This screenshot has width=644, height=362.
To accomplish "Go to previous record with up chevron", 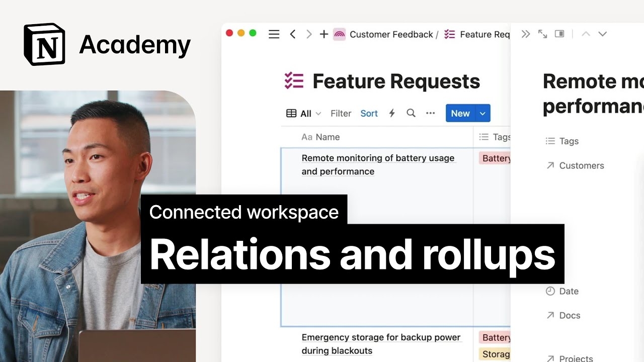I will (x=585, y=34).
